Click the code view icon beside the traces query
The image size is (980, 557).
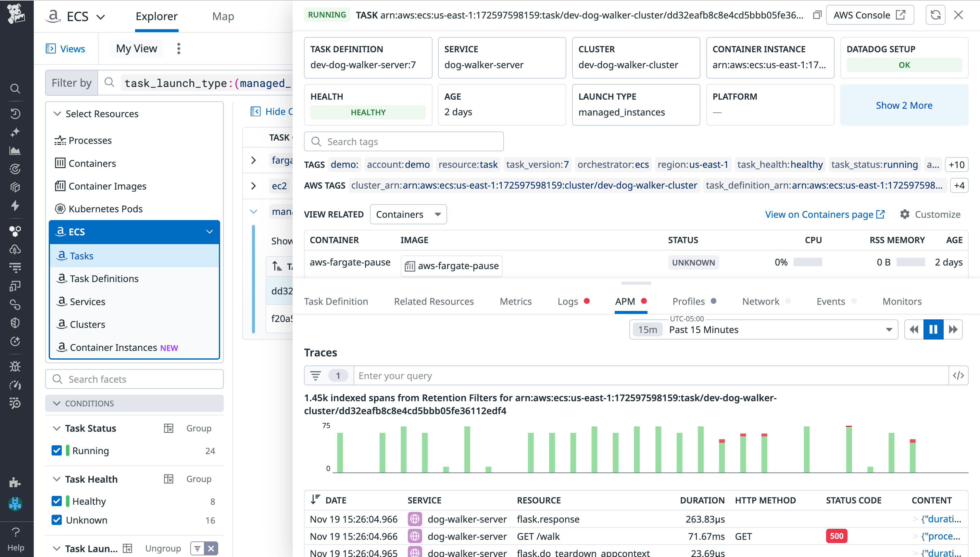coord(958,375)
